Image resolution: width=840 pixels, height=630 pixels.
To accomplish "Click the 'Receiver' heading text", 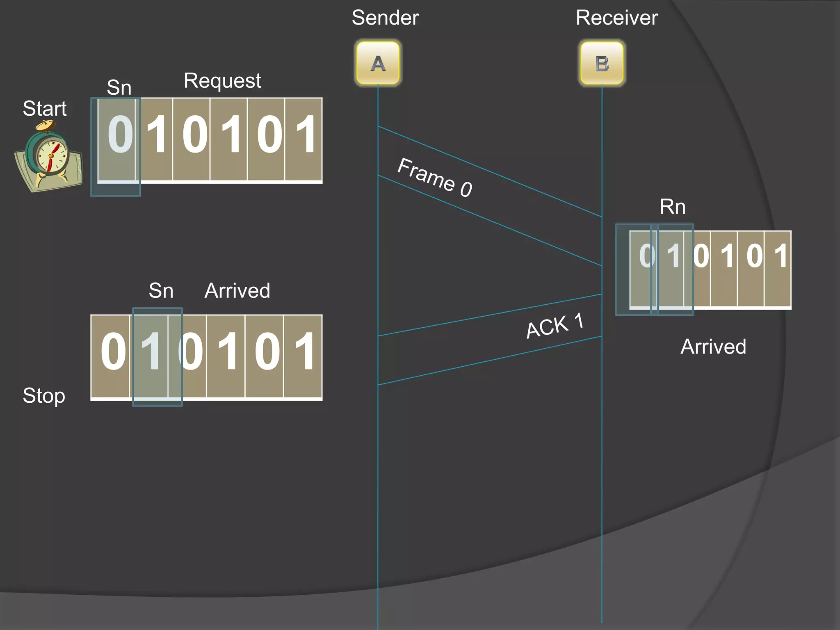I will 616,18.
